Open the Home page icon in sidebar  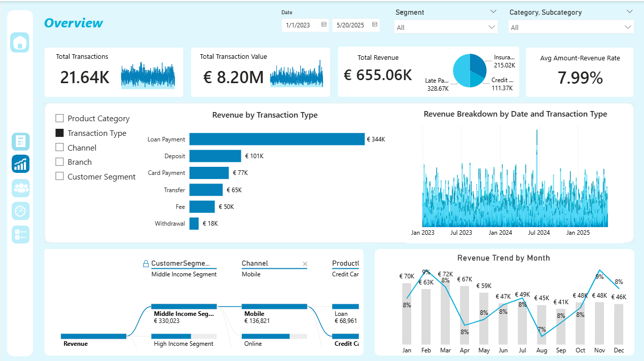point(20,43)
